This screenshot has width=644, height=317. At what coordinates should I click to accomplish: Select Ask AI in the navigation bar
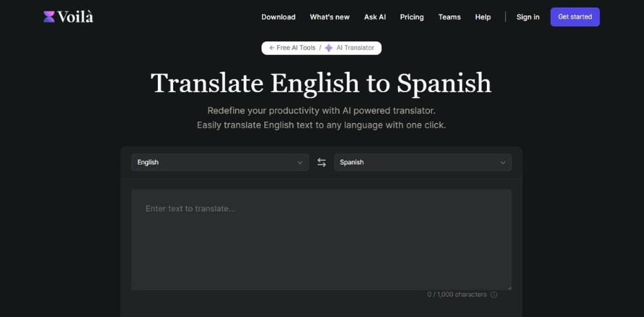pyautogui.click(x=375, y=17)
